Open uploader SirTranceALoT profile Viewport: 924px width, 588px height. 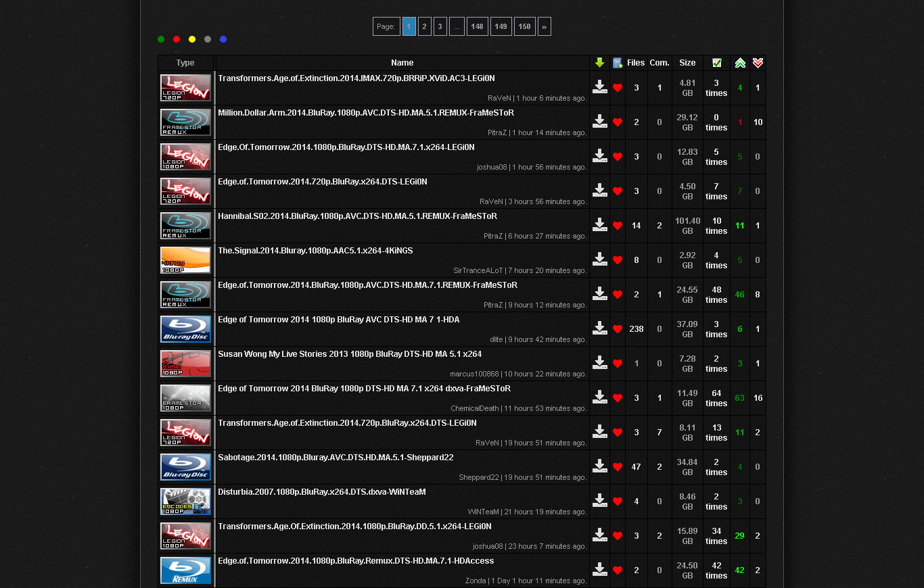tap(480, 270)
